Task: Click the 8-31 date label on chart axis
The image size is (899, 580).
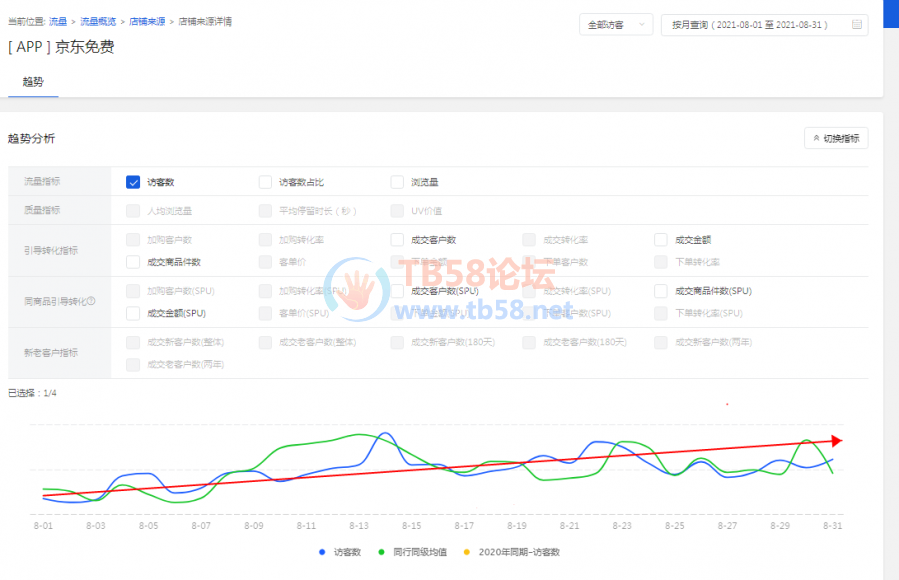Action: (832, 526)
